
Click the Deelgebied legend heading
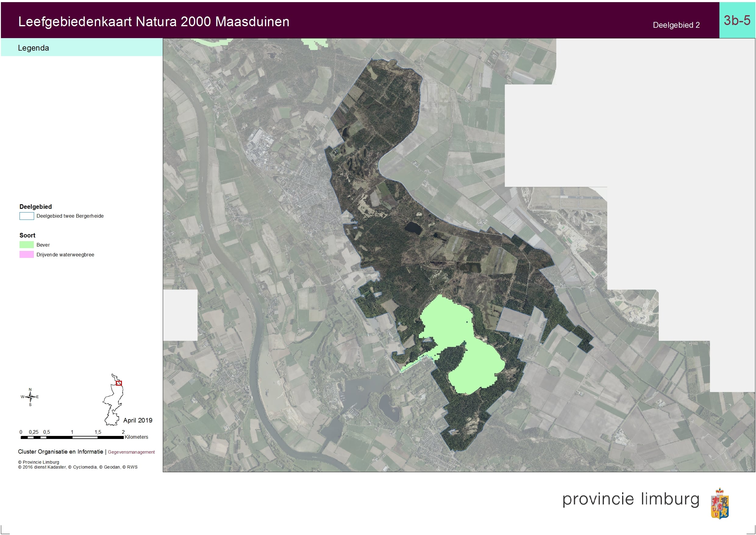pyautogui.click(x=36, y=207)
